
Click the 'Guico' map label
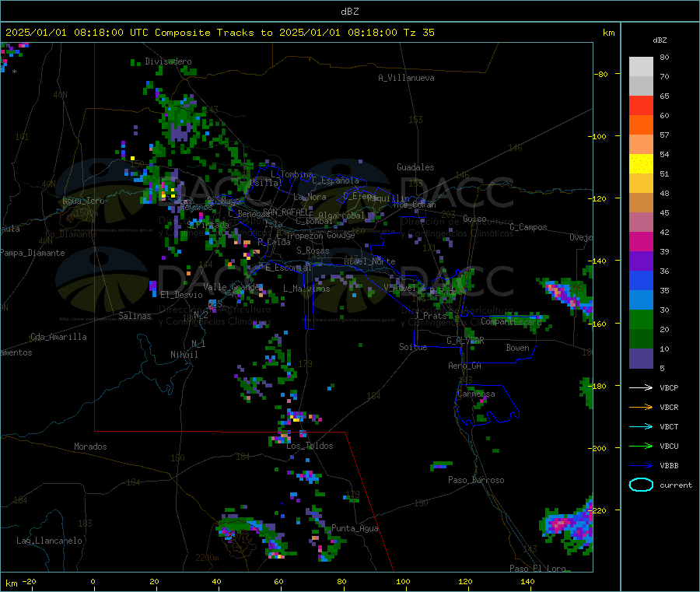(x=474, y=219)
